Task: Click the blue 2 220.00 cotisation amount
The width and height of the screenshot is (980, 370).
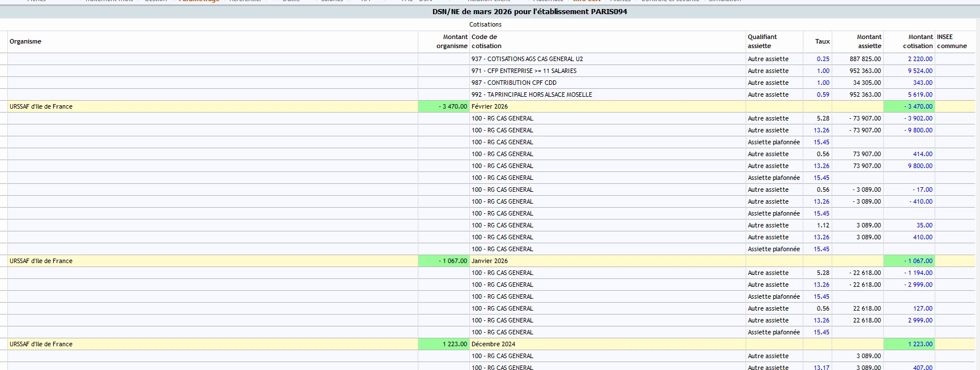Action: coord(920,59)
